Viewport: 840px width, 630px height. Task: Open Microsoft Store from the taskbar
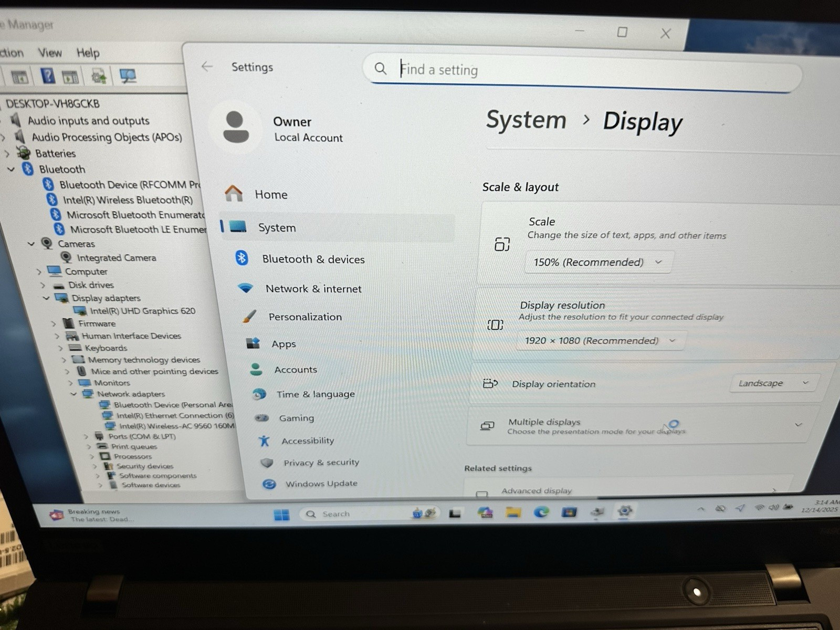coord(569,511)
